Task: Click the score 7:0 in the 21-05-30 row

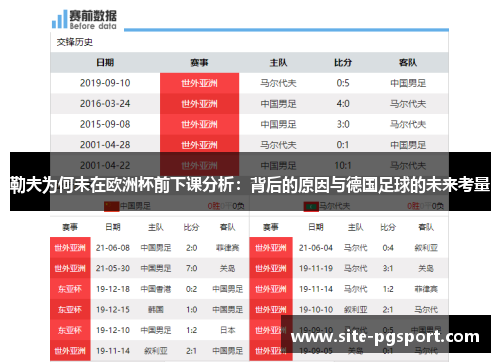Action: click(x=191, y=268)
